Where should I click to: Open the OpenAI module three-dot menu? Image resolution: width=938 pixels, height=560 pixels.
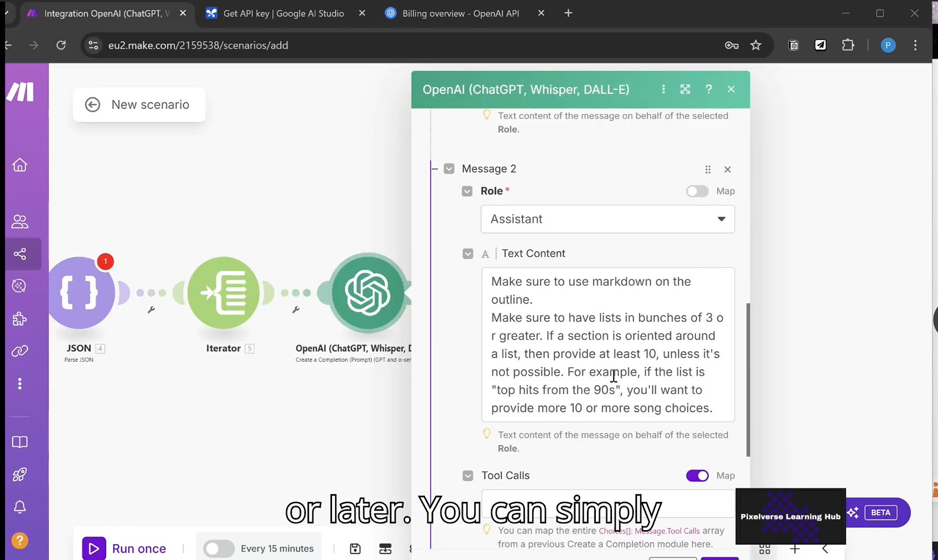pyautogui.click(x=663, y=89)
